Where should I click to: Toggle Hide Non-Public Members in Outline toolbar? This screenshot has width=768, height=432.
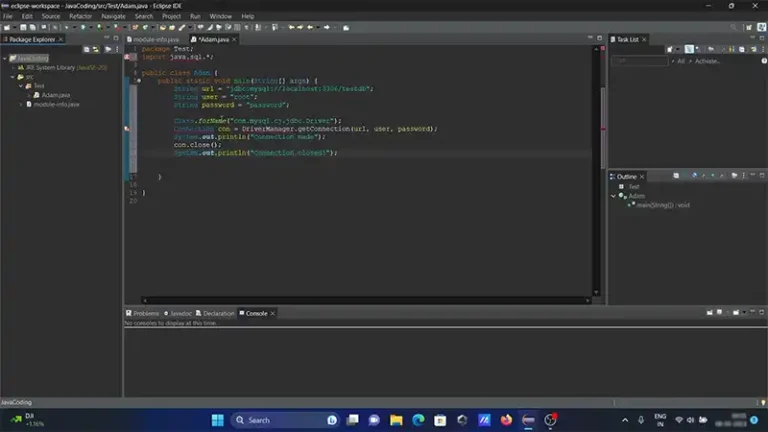pos(713,176)
